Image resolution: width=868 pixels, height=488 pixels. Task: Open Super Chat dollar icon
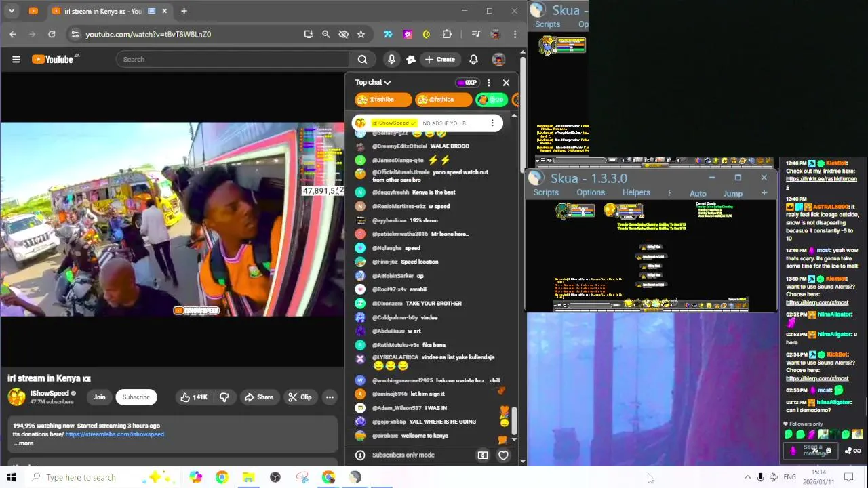(x=483, y=455)
